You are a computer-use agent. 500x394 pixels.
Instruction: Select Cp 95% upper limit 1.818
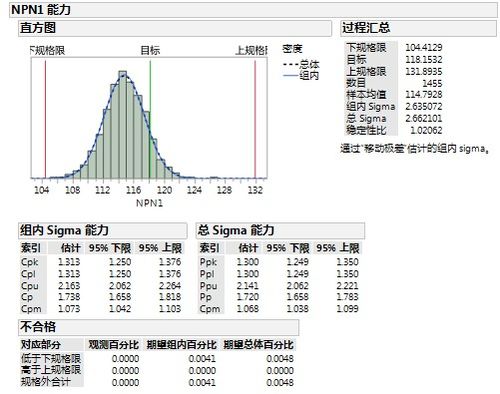170,297
